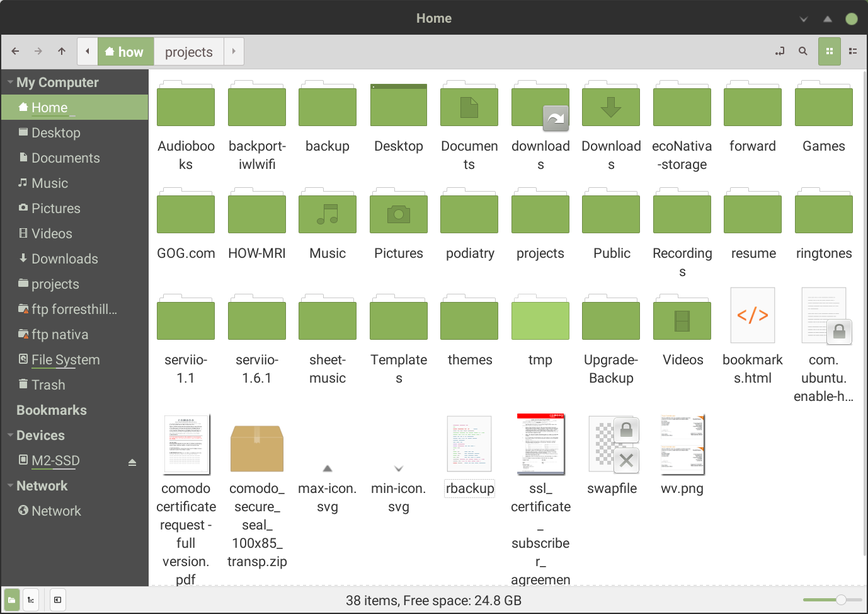This screenshot has width=868, height=614.
Task: Open Network location in sidebar
Action: [74, 511]
